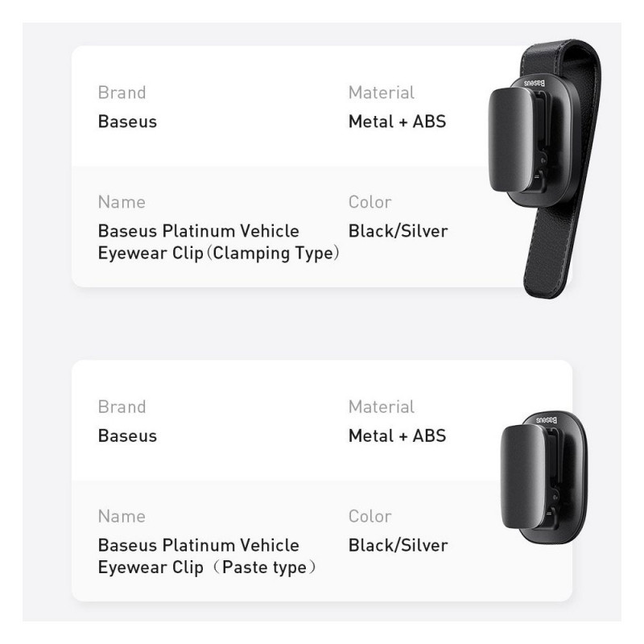The width and height of the screenshot is (644, 644).
Task: Select the Material label in the Paste type card
Action: pyautogui.click(x=382, y=407)
